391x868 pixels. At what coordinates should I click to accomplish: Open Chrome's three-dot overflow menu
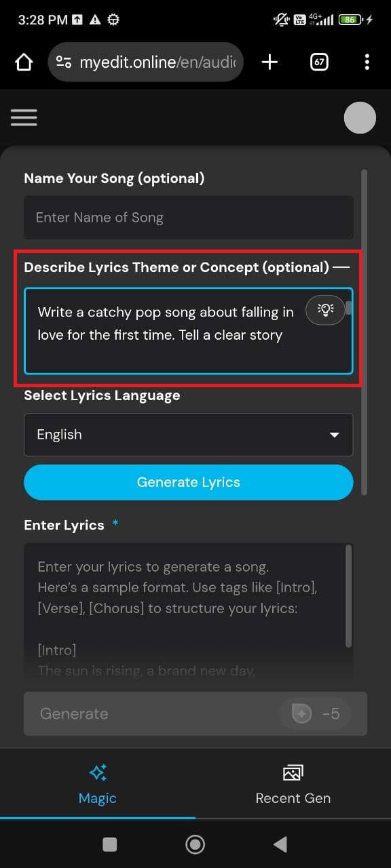(367, 62)
